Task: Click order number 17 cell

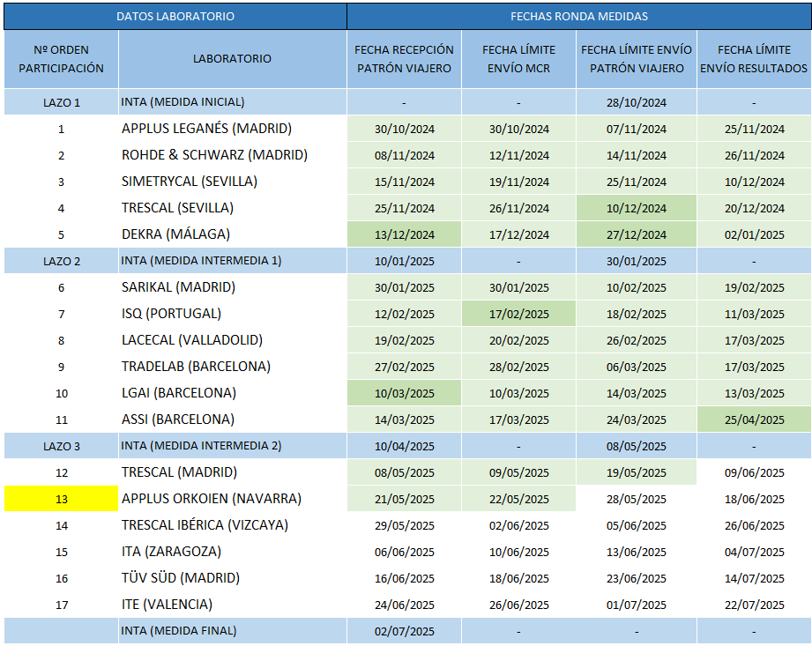Action: (61, 604)
